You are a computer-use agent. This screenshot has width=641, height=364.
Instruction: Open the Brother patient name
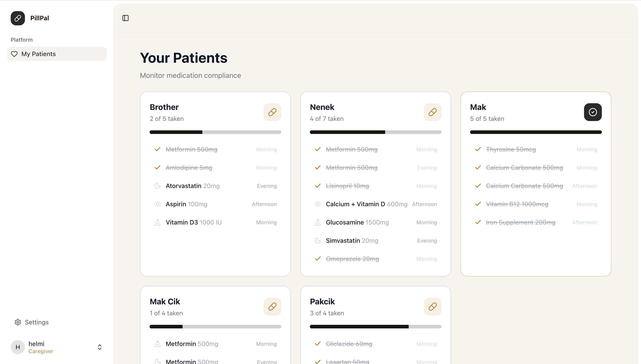164,107
